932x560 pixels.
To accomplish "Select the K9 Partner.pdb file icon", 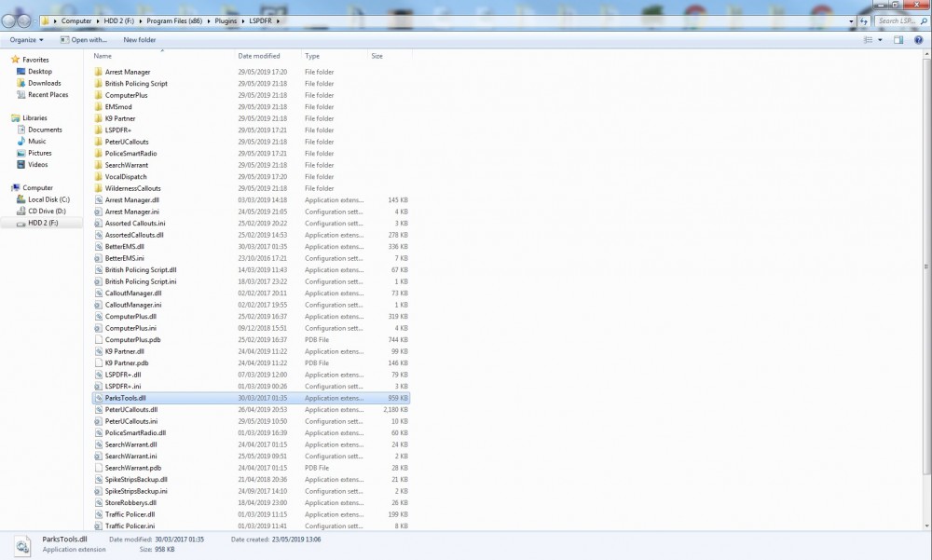I will pyautogui.click(x=99, y=363).
